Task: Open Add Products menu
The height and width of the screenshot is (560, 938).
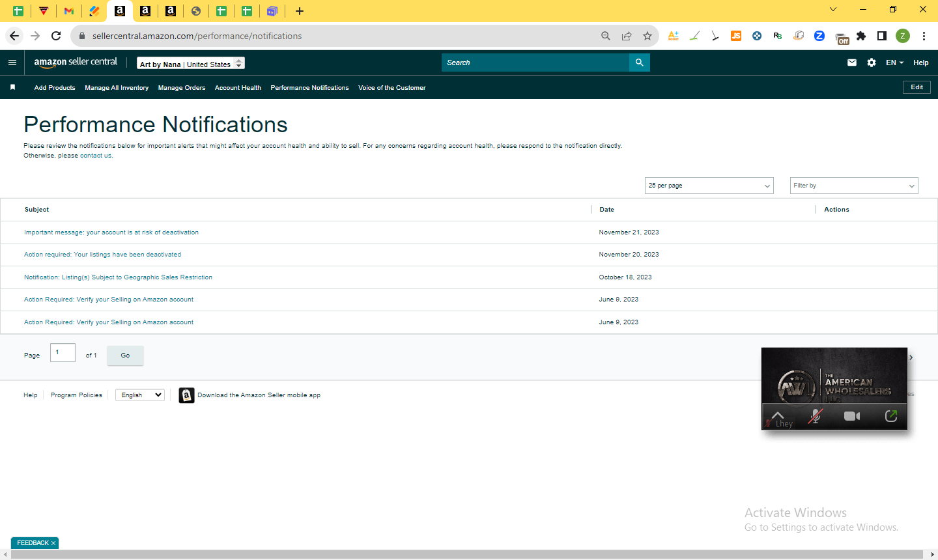Action: pyautogui.click(x=55, y=87)
